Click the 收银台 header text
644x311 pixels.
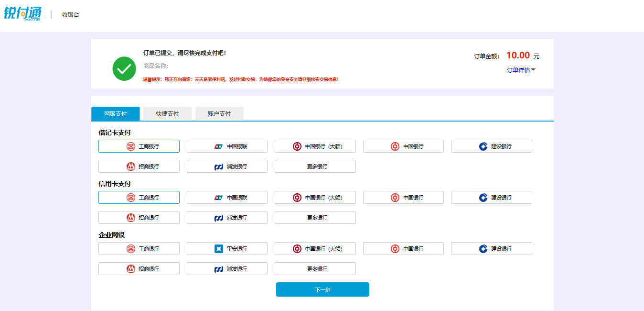tap(71, 15)
